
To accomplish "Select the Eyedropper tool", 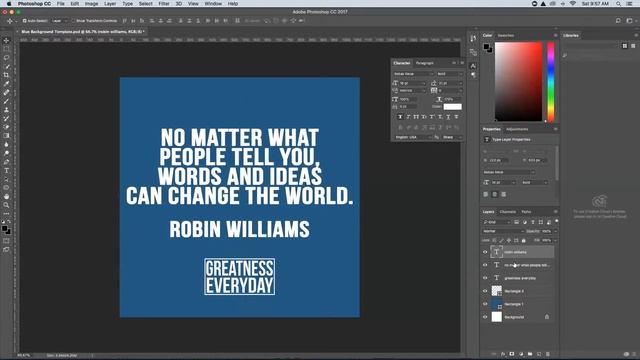I will tap(6, 84).
